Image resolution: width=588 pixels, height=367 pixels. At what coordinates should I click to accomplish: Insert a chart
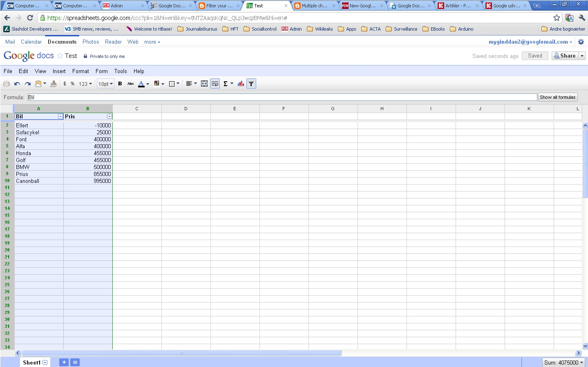241,84
